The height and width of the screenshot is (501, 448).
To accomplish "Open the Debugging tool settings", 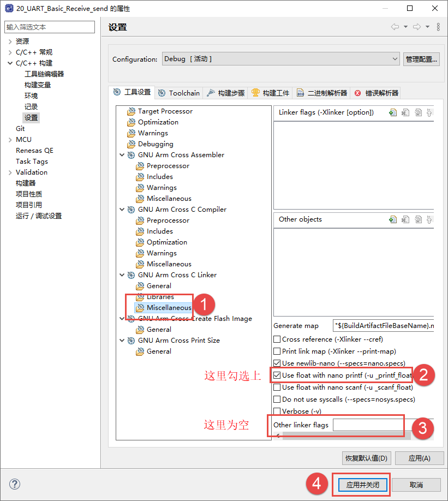I will (x=156, y=144).
